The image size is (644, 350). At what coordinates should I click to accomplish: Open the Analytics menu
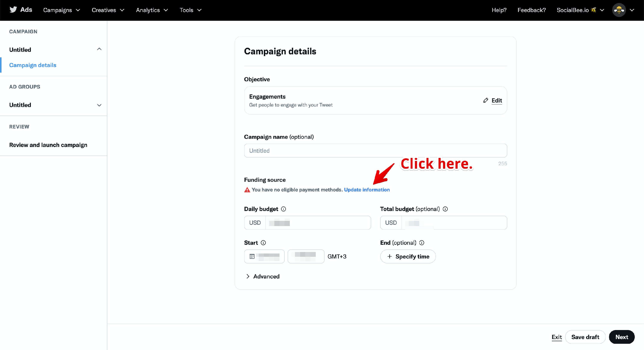[152, 10]
